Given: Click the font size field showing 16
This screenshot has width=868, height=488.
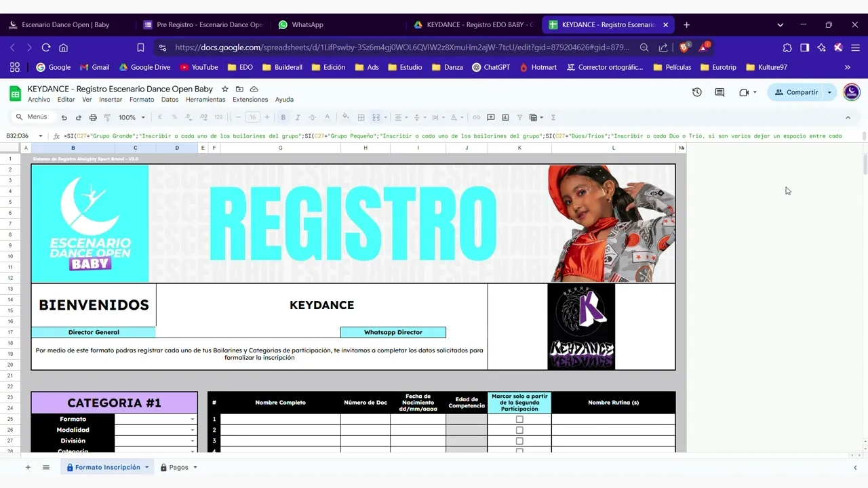Looking at the screenshot, I should (x=252, y=117).
